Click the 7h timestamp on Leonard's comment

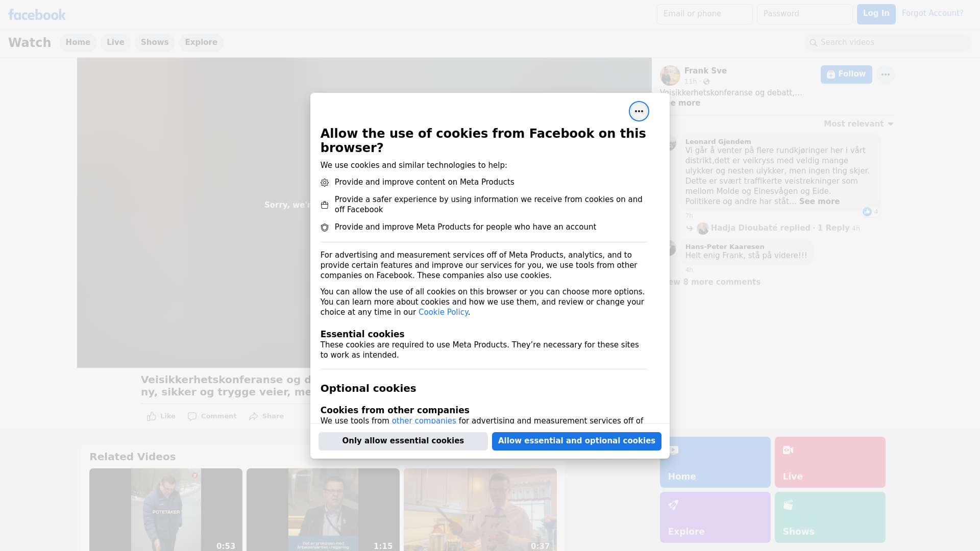click(689, 216)
